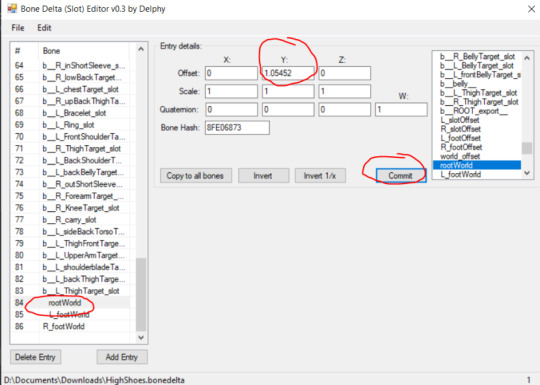Select b__ROOT_export__ in right list
Screen dimensions: 540x385
(477, 111)
